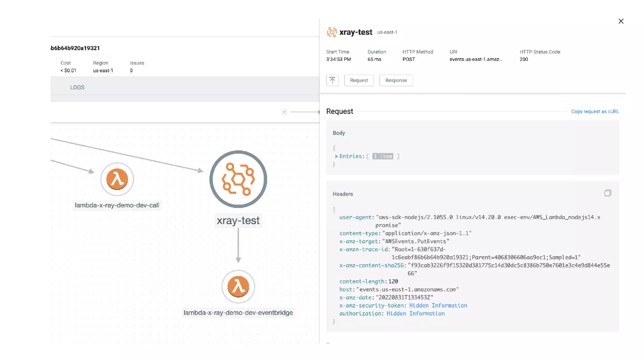Click the xray-test node label
The width and height of the screenshot is (644, 362).
(238, 221)
